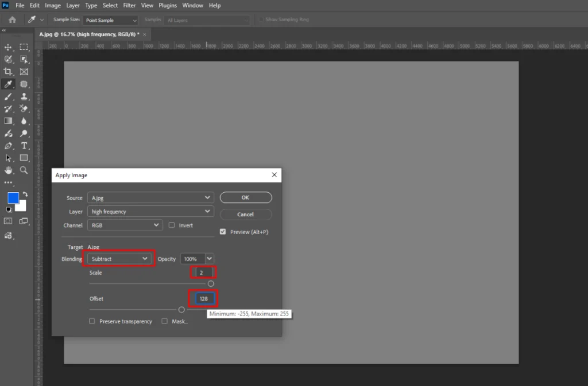Select the Spot Healing Brush tool

tap(24, 84)
